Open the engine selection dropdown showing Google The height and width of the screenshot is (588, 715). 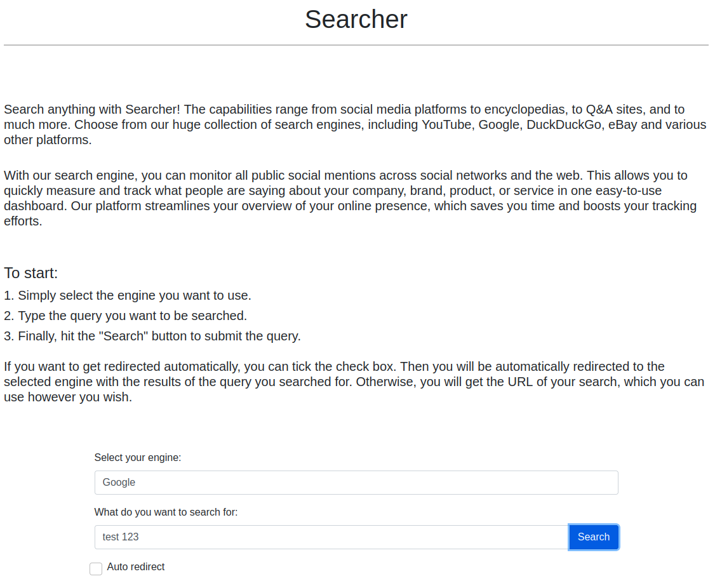click(356, 483)
